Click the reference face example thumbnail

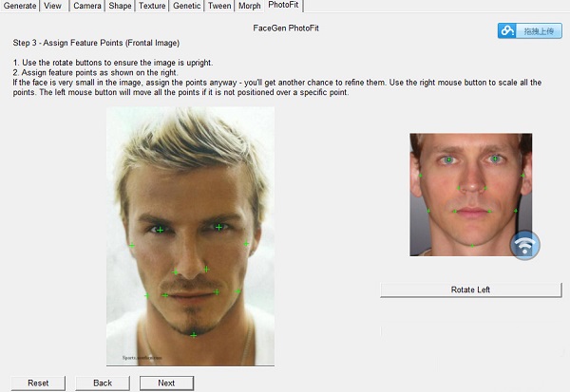(471, 195)
